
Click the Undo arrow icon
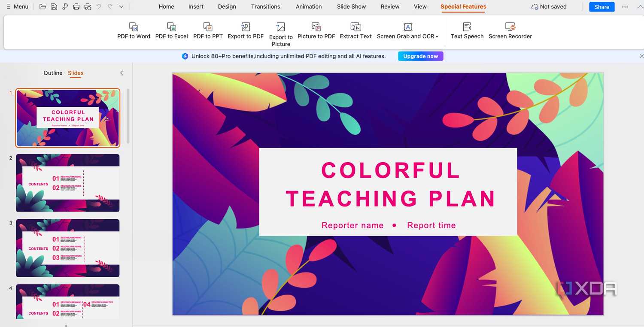click(99, 6)
